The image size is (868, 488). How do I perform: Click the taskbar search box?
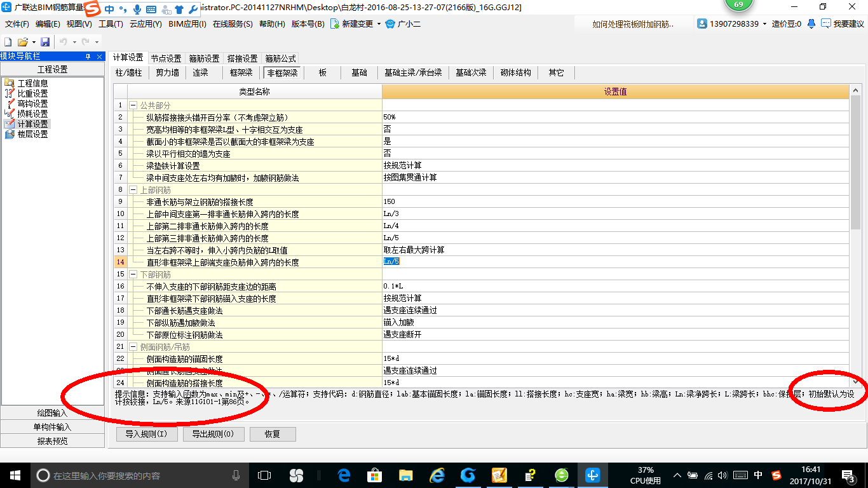[x=140, y=475]
